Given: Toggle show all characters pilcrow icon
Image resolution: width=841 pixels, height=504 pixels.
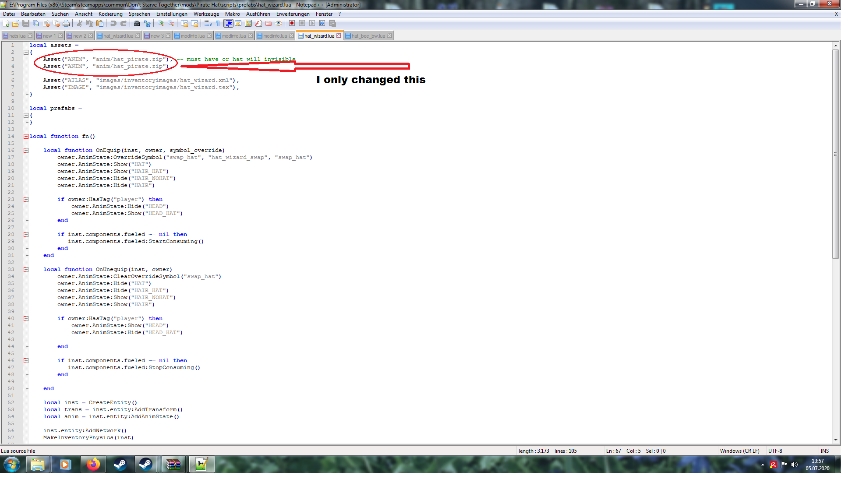Looking at the screenshot, I should pyautogui.click(x=218, y=23).
